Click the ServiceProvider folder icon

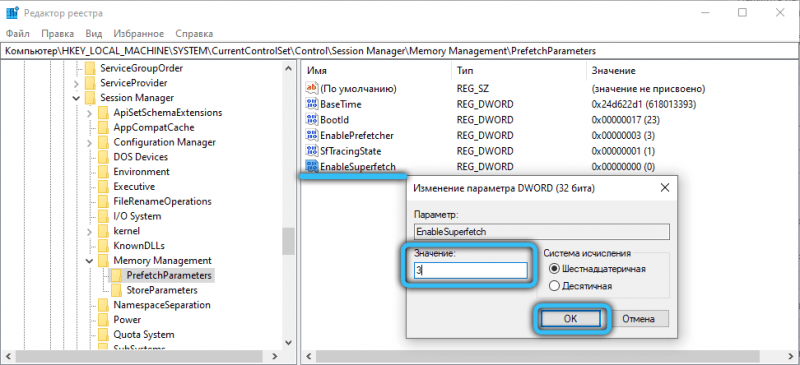click(x=90, y=83)
